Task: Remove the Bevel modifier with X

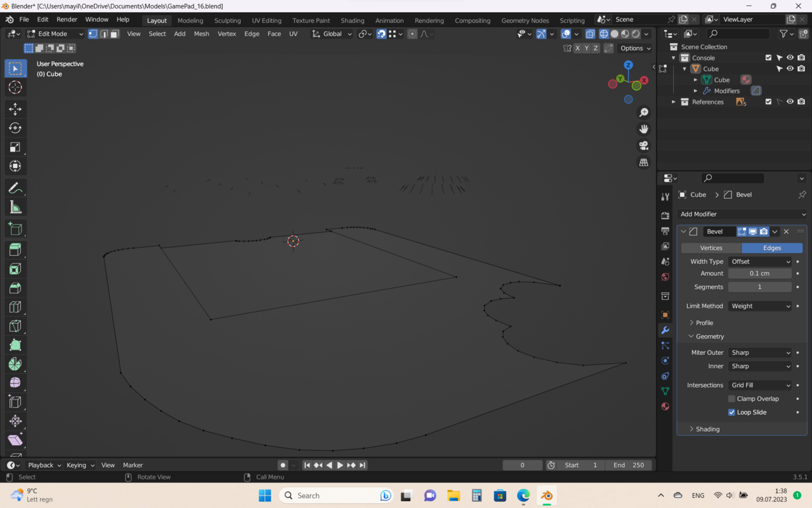Action: coord(787,232)
